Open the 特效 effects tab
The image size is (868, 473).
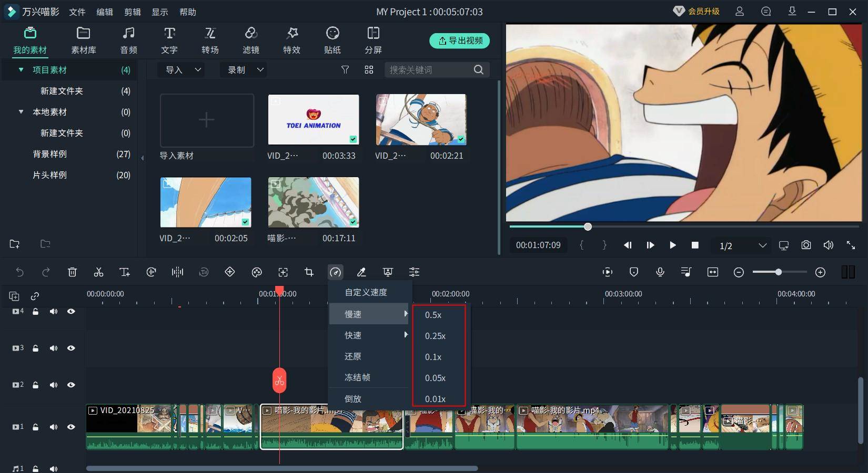pos(291,40)
